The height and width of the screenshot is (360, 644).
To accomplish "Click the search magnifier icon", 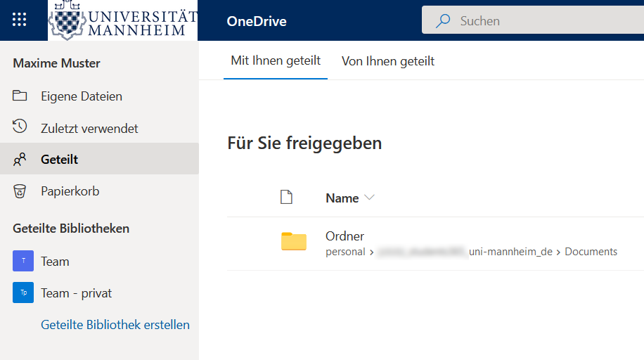I will 443,20.
